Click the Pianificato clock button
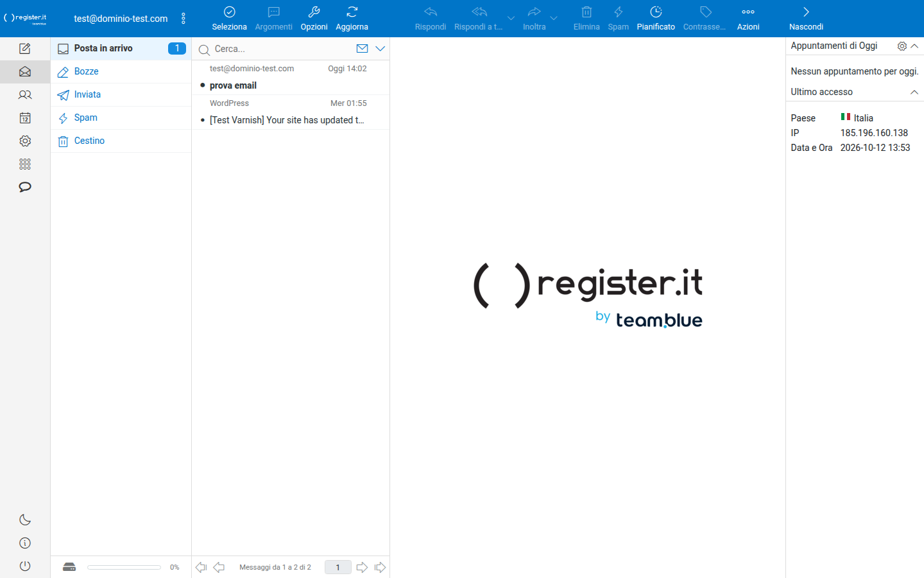 pyautogui.click(x=656, y=19)
